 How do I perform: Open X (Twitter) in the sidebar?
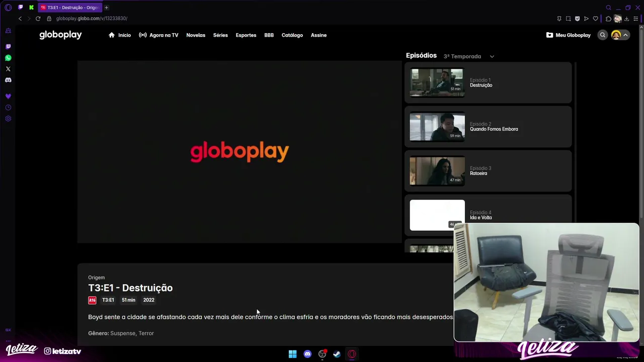[8, 69]
